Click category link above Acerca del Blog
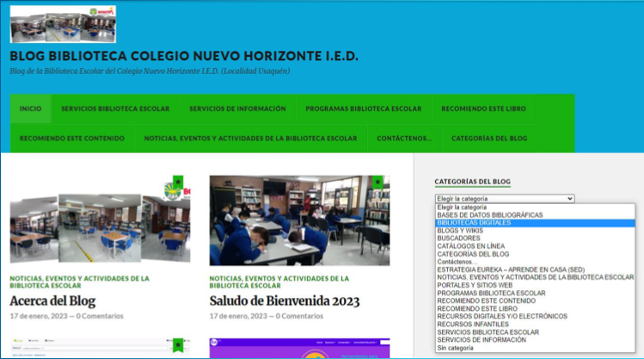The width and height of the screenshot is (644, 359). [x=80, y=282]
